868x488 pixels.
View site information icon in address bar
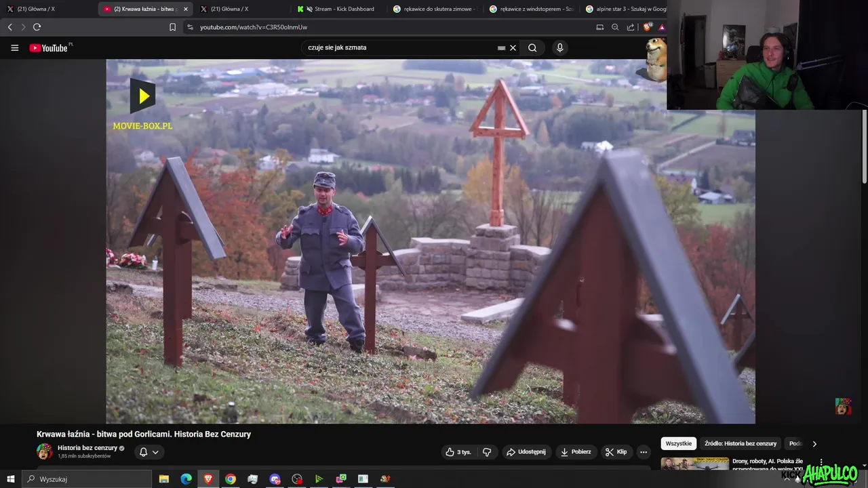(x=190, y=27)
